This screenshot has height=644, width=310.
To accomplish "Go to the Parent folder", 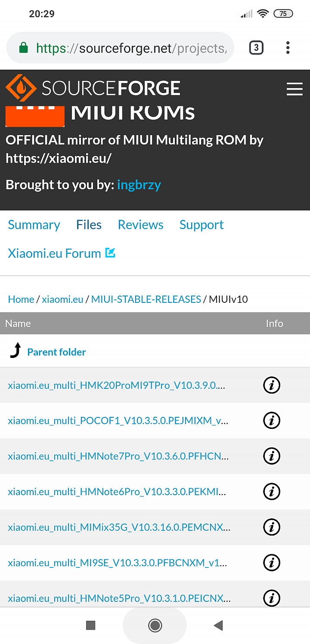I will pos(56,352).
